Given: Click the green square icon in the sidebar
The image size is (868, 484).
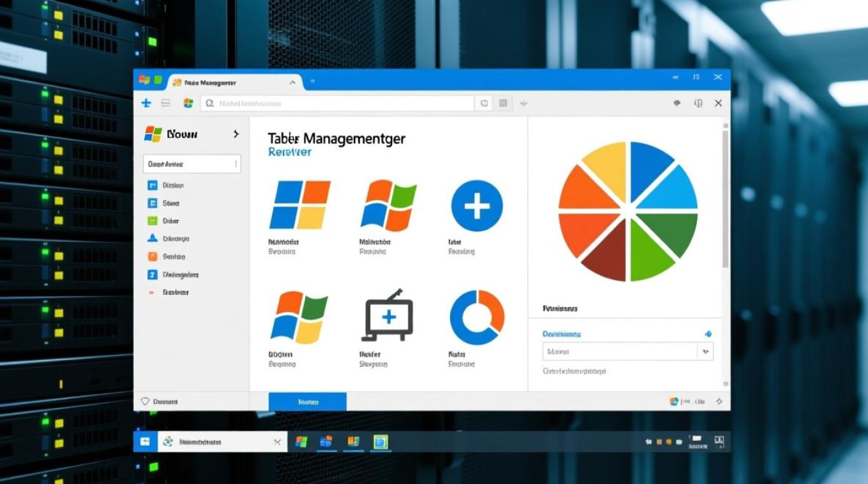Looking at the screenshot, I should (152, 221).
